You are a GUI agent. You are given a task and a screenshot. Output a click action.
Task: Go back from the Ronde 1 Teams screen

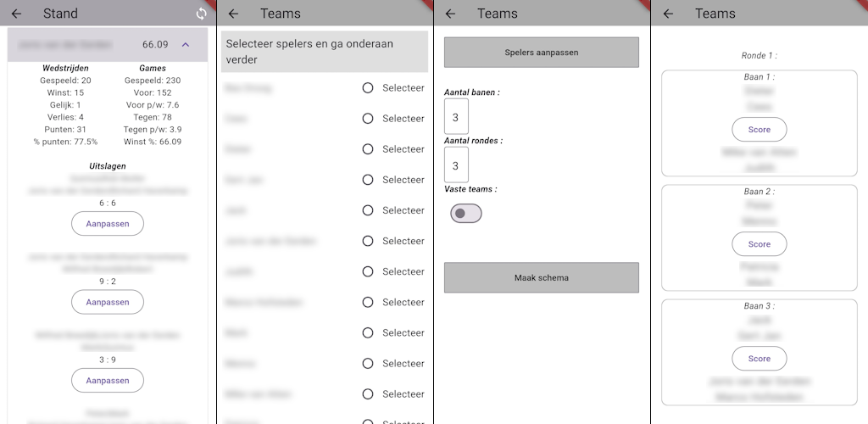668,14
